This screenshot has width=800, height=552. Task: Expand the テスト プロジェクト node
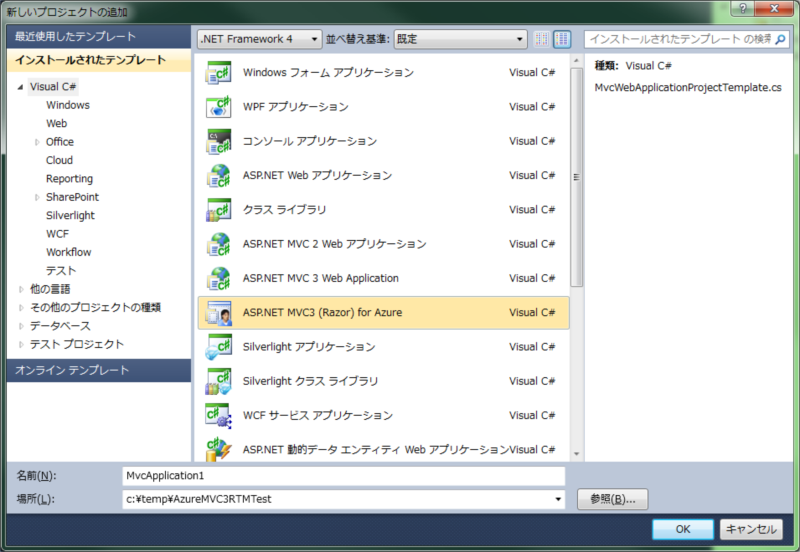pyautogui.click(x=20, y=344)
